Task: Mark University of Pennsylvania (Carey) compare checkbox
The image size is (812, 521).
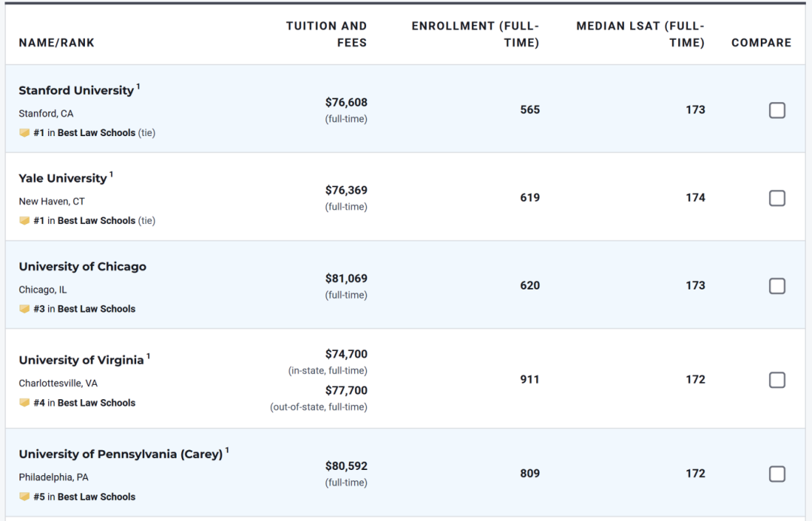Action: click(x=777, y=474)
